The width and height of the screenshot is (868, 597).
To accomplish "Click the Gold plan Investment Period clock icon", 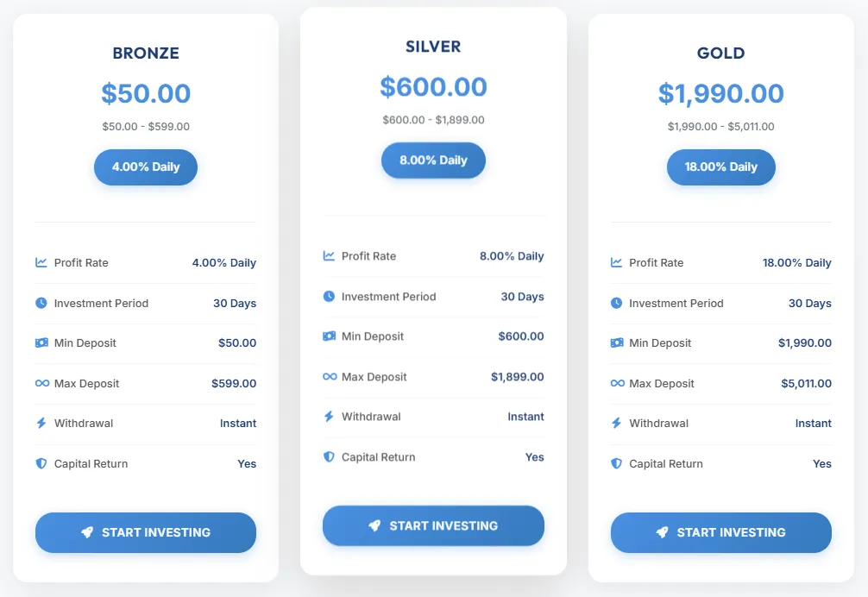I will click(x=616, y=303).
